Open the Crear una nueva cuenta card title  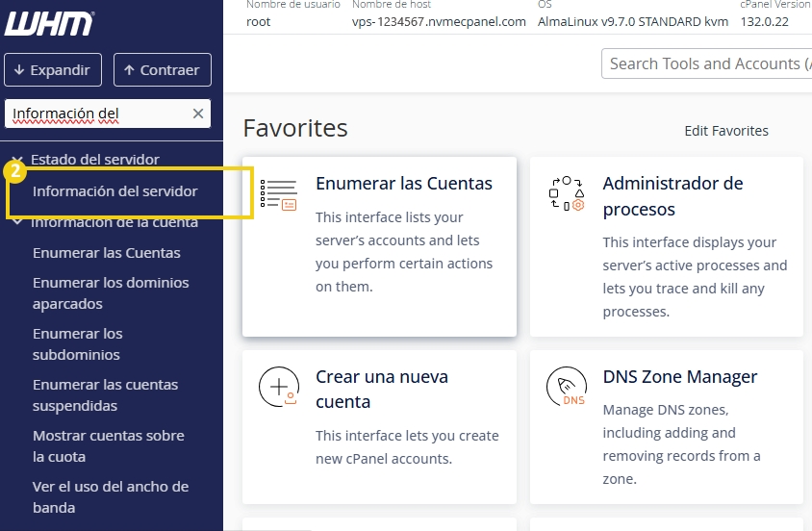click(382, 390)
